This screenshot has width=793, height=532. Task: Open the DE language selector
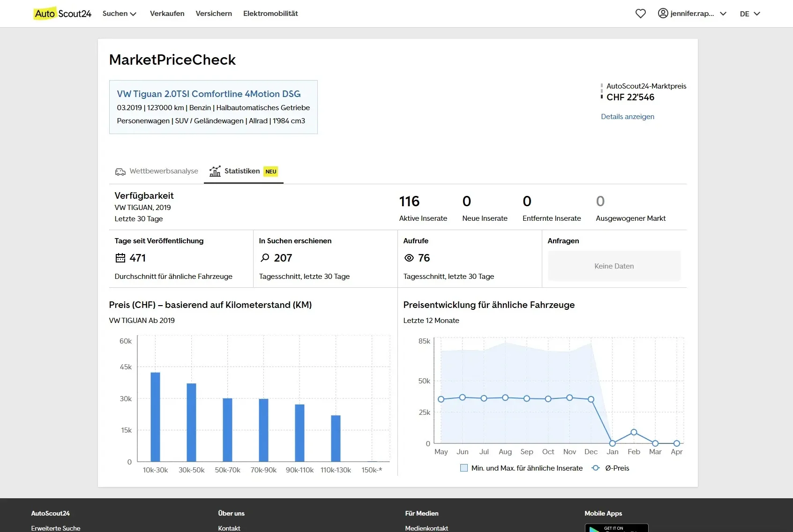750,14
